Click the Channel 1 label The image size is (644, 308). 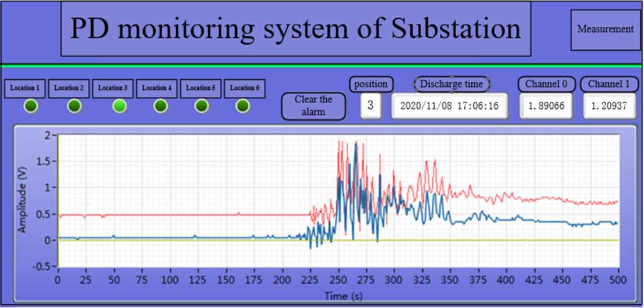(x=609, y=84)
